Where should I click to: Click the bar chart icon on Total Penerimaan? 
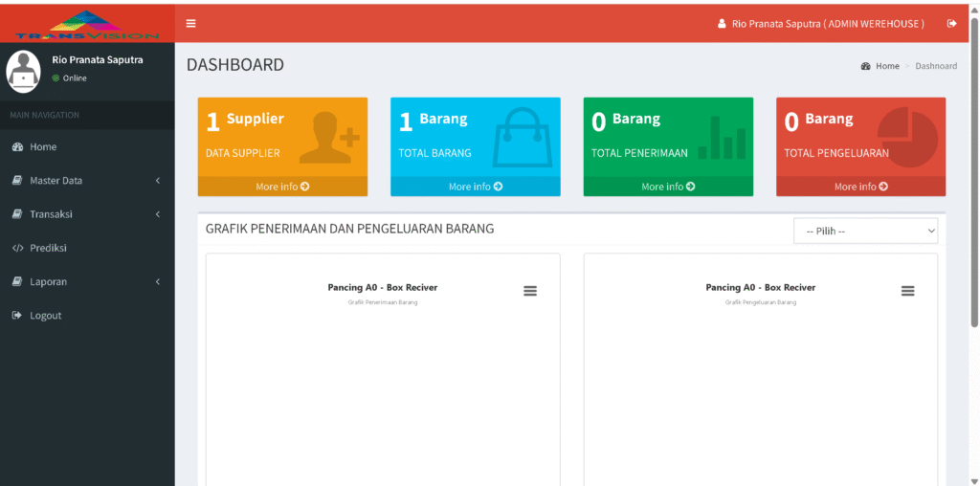click(x=722, y=138)
